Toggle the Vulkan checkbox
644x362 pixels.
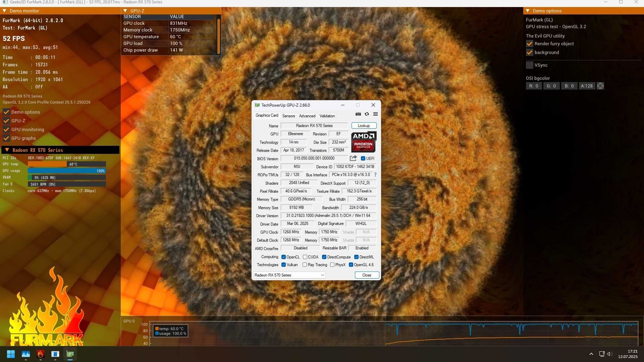(283, 265)
